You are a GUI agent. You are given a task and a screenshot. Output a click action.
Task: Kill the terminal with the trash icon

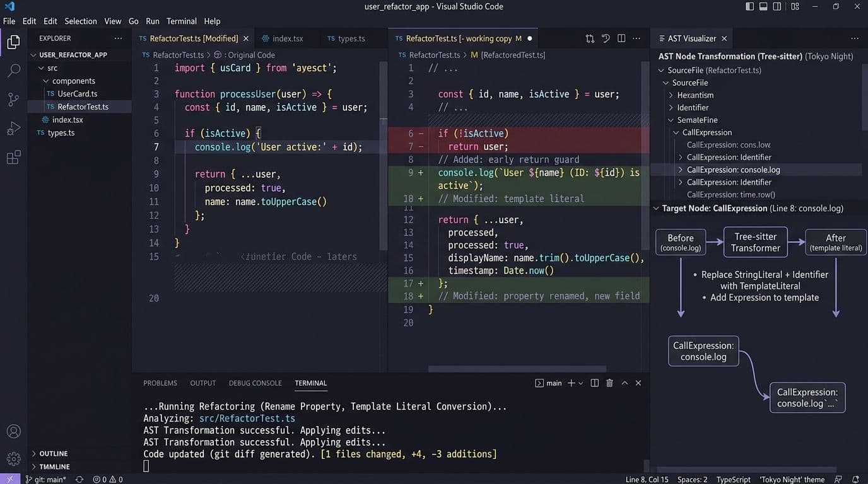609,383
